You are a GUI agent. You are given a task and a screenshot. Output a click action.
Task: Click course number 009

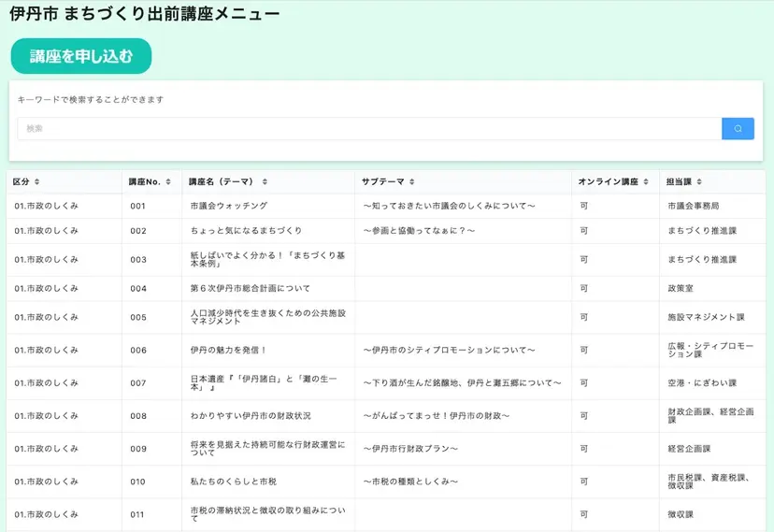[x=138, y=449]
